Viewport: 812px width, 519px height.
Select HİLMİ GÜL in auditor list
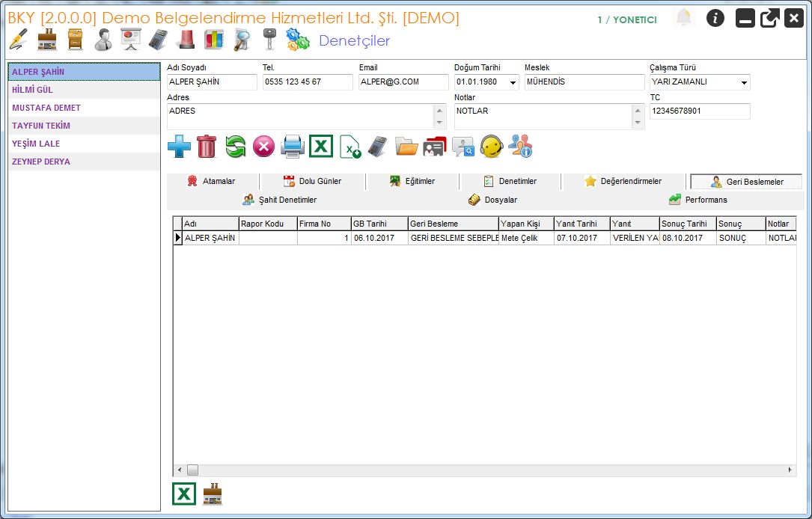tap(84, 90)
